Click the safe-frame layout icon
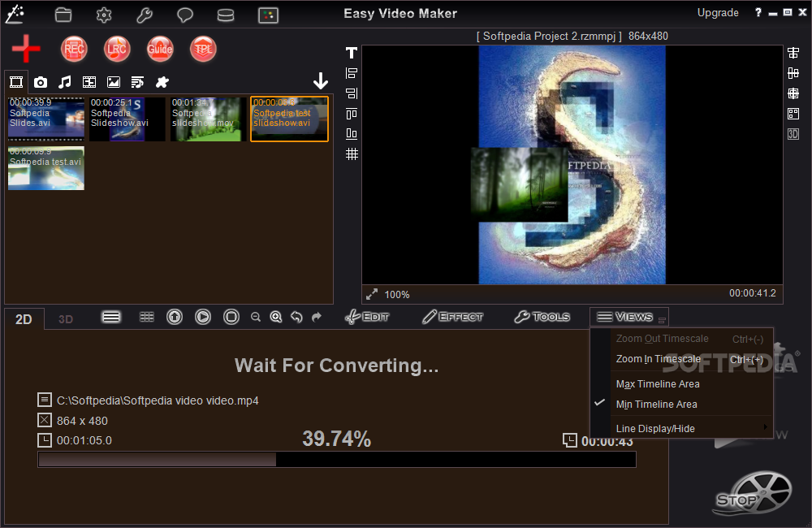 pos(793,114)
